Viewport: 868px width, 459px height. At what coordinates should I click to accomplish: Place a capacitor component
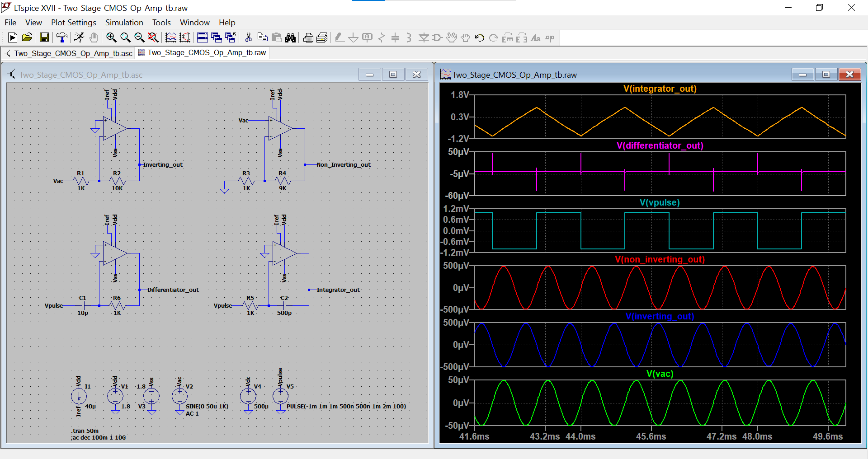click(395, 37)
